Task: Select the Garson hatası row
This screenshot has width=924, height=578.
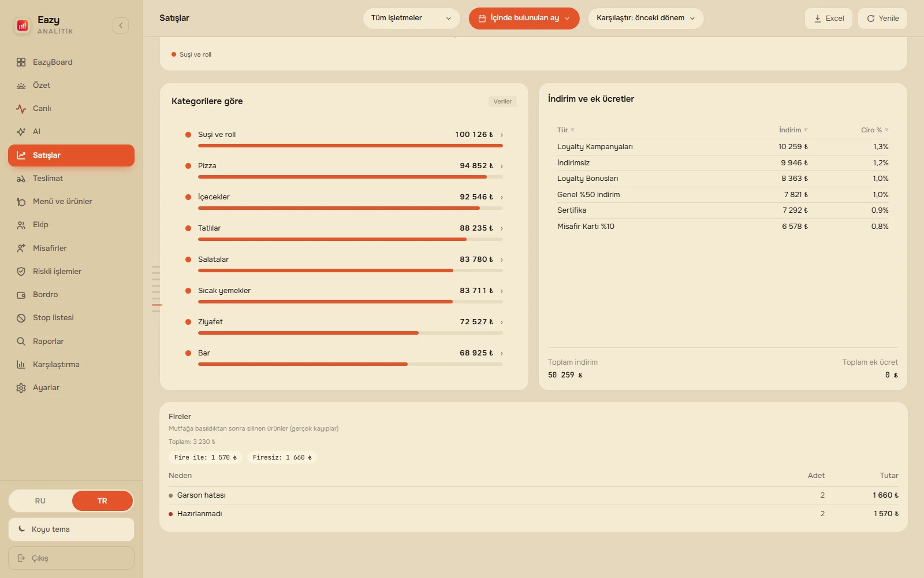Action: [534, 495]
